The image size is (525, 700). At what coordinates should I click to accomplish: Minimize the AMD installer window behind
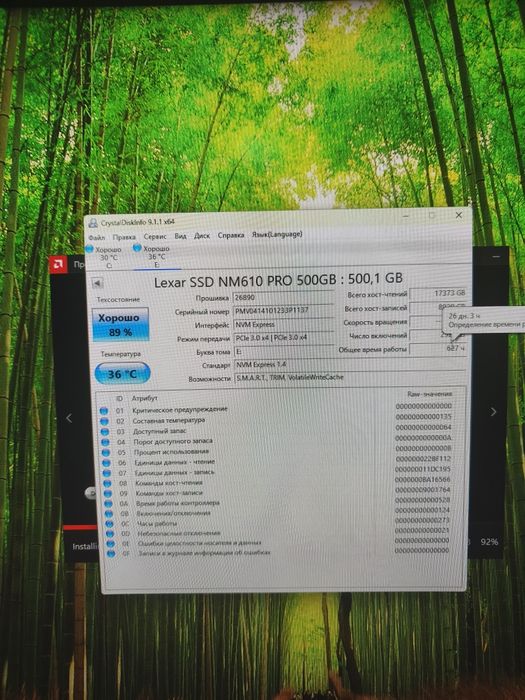point(496,257)
